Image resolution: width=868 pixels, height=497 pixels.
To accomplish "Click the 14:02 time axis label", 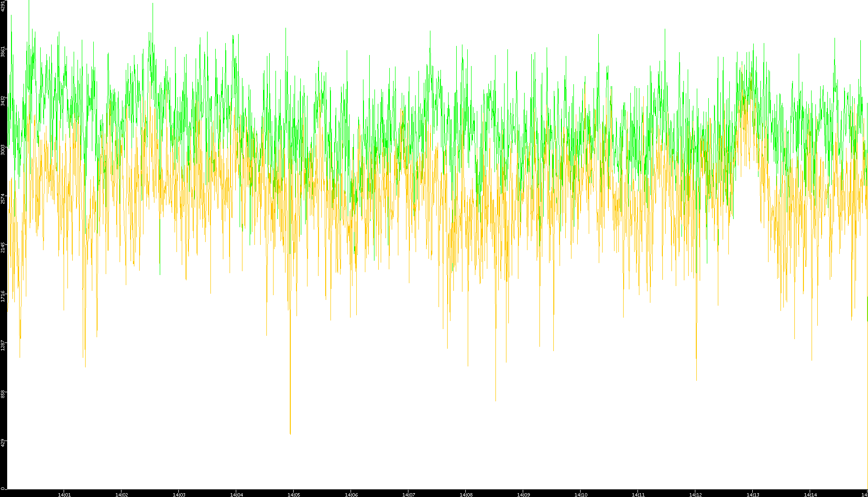I will (x=121, y=494).
